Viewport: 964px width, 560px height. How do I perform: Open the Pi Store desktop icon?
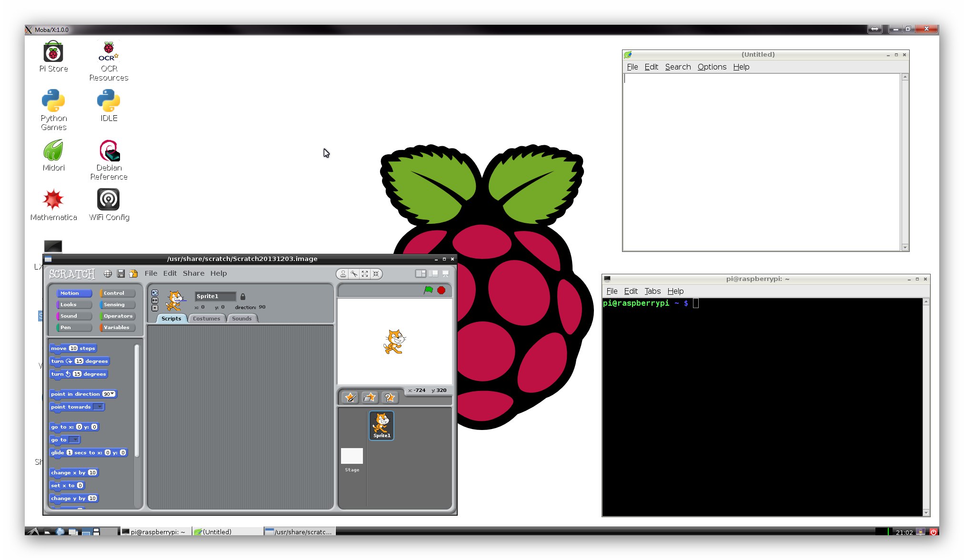click(53, 57)
